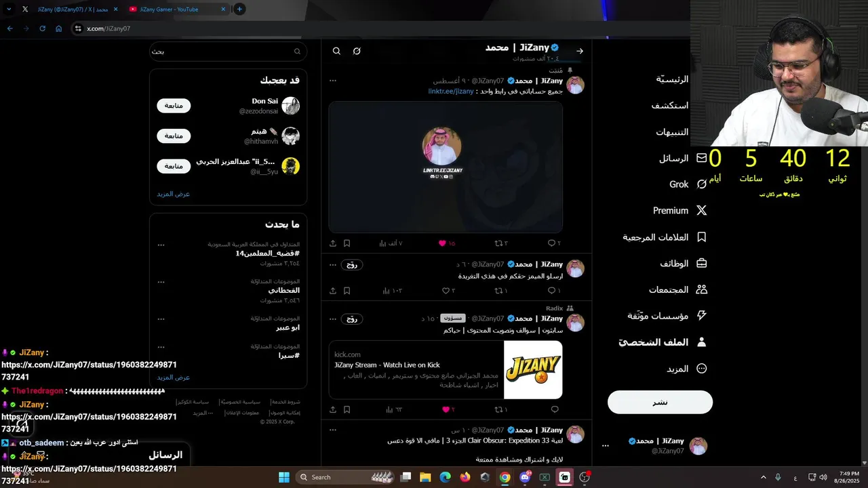Open trend #قضيه_المعلمين14
The height and width of the screenshot is (488, 868).
[268, 253]
